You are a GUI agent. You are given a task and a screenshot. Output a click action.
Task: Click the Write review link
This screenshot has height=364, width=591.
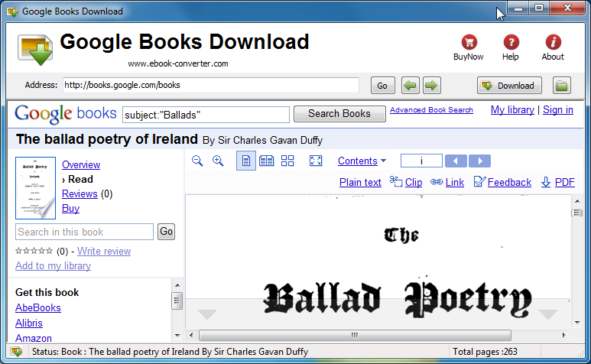pos(104,251)
